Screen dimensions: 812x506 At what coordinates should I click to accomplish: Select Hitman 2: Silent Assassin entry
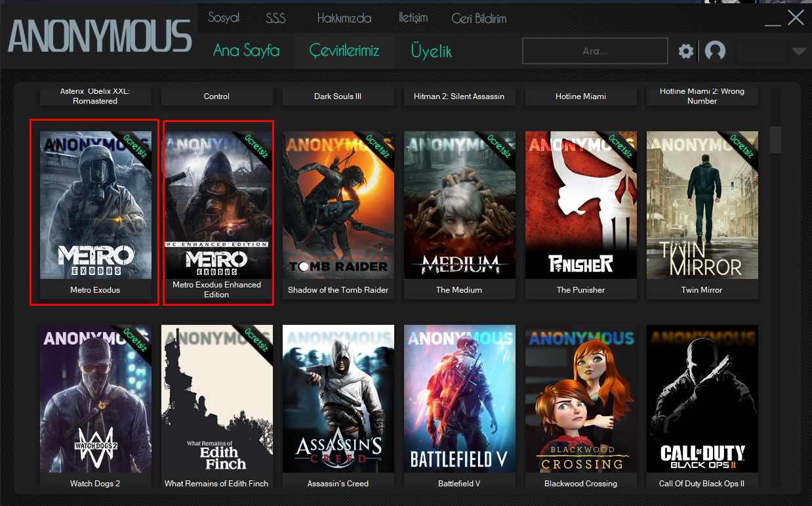pyautogui.click(x=460, y=96)
